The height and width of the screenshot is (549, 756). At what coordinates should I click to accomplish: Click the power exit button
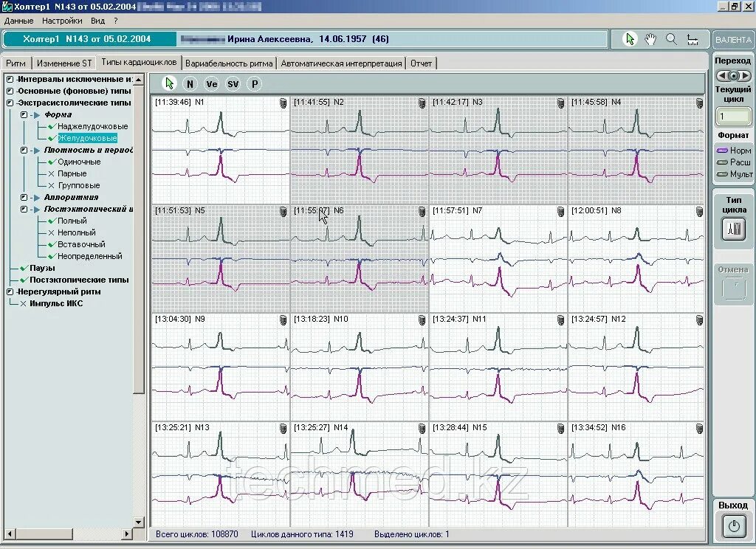(x=733, y=526)
